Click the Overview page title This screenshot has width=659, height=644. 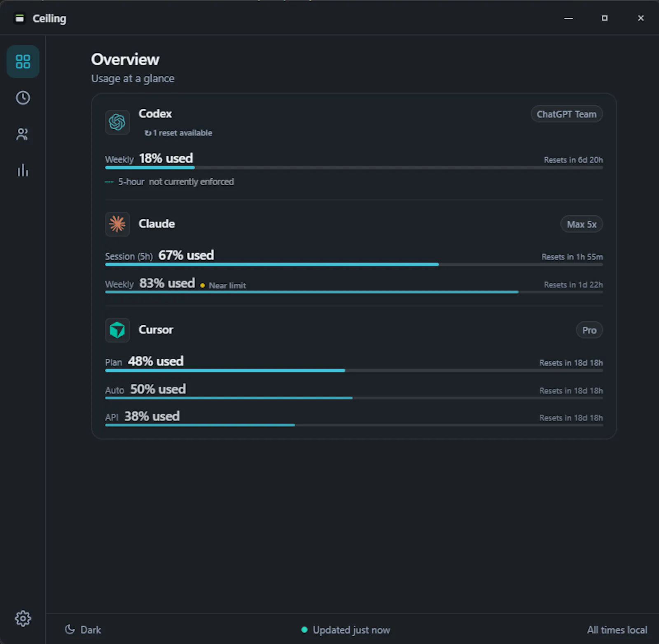coord(125,59)
